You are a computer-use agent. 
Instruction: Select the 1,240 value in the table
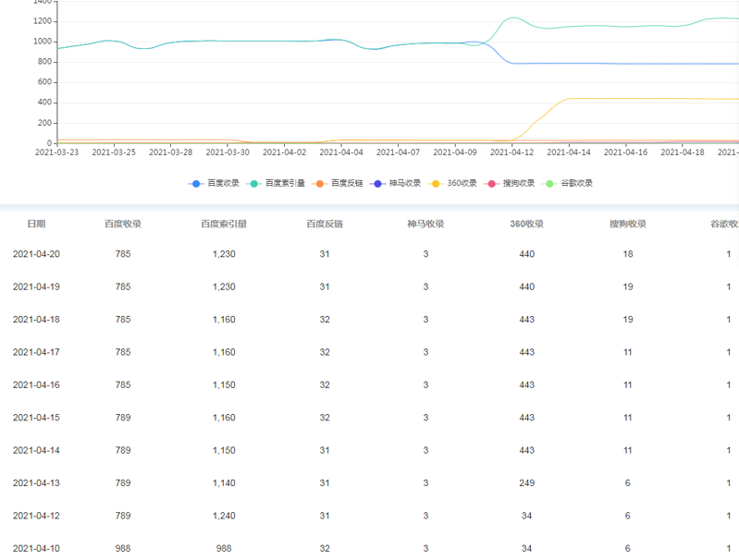click(224, 516)
